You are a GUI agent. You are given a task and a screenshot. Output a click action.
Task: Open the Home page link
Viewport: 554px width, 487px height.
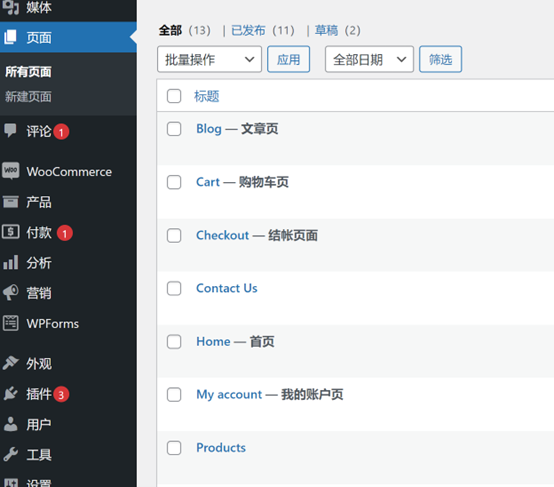point(213,342)
